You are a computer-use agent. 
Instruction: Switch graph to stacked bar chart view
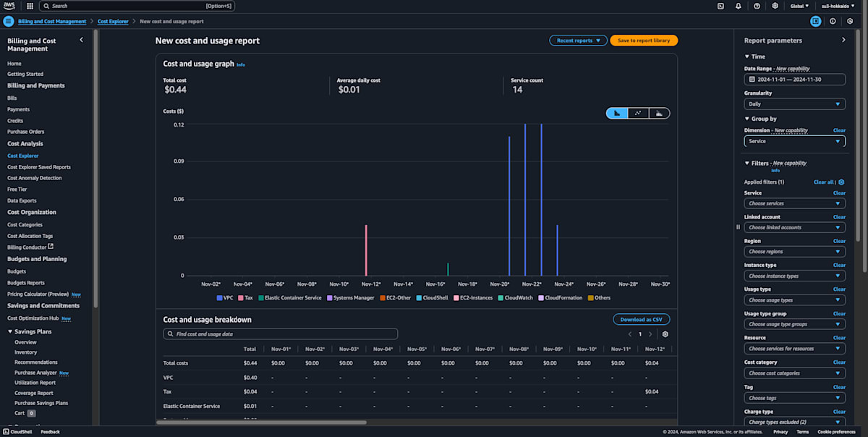click(659, 113)
